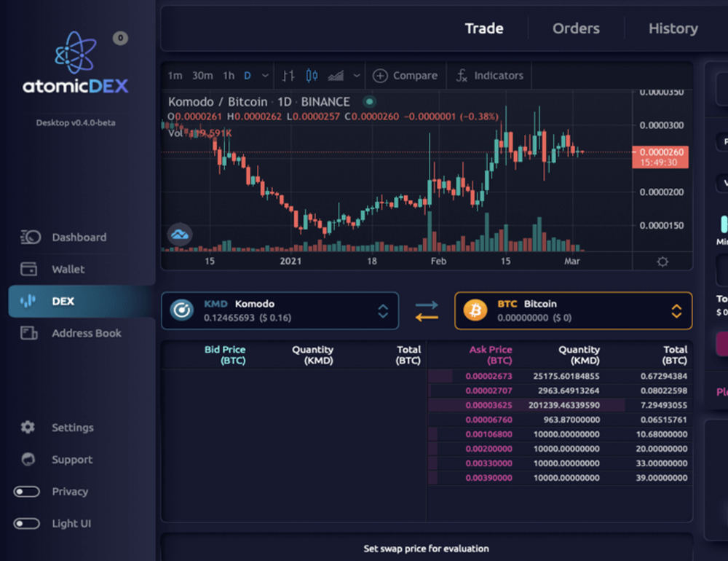This screenshot has height=561, width=728.
Task: Open the Settings gear icon
Action: coord(28,427)
